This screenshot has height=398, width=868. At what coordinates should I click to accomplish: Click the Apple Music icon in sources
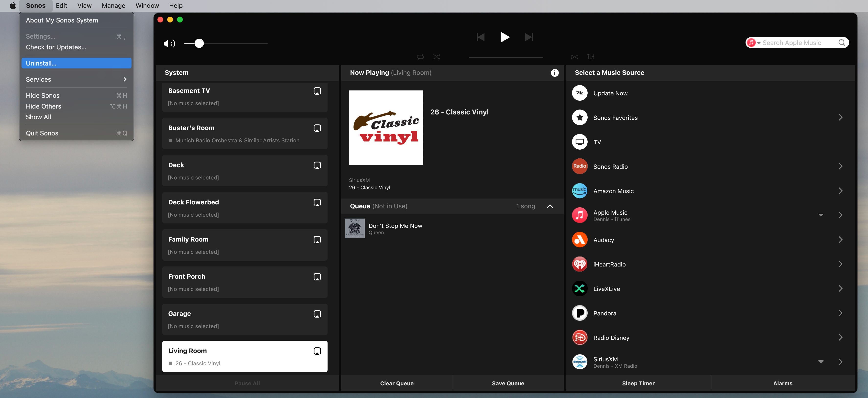(580, 215)
